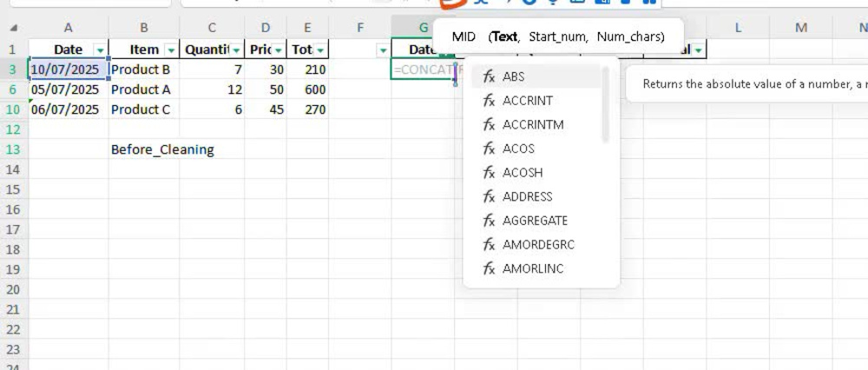Image resolution: width=868 pixels, height=370 pixels.
Task: Click the price cell showing 50
Action: click(x=266, y=89)
